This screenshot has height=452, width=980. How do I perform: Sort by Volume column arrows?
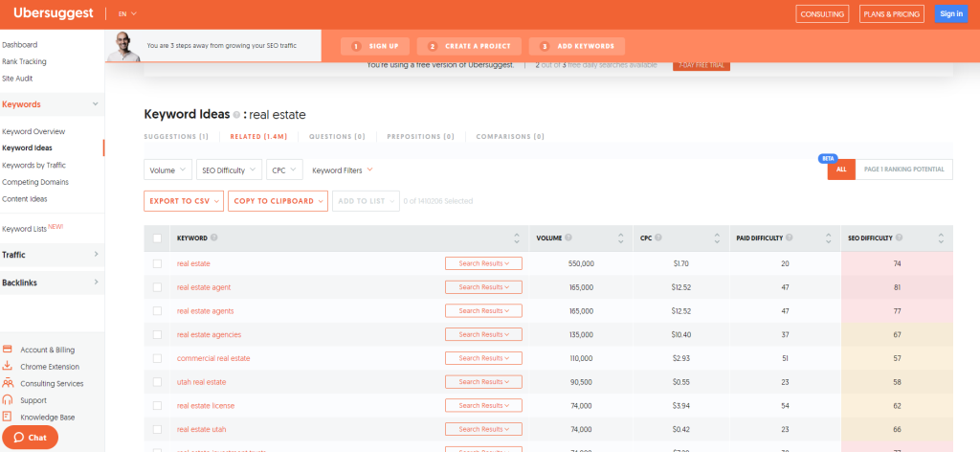(620, 238)
